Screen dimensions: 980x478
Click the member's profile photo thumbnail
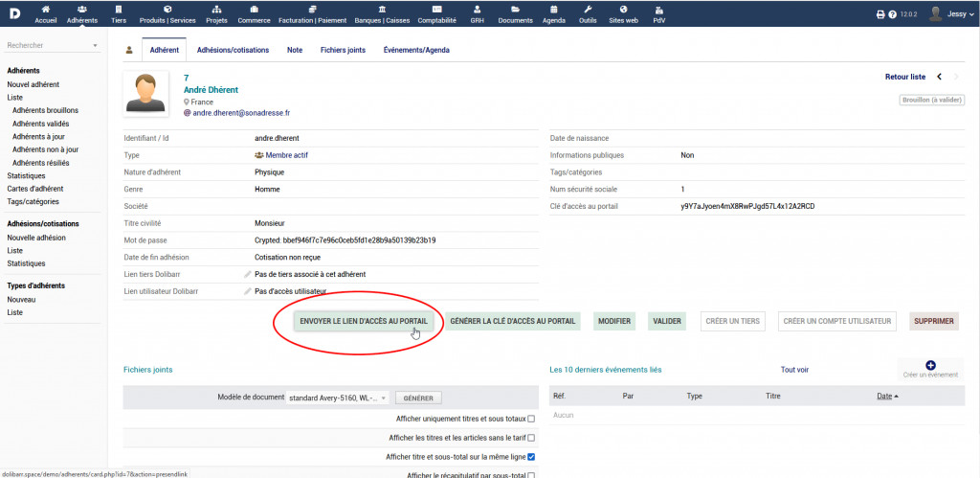[x=147, y=93]
